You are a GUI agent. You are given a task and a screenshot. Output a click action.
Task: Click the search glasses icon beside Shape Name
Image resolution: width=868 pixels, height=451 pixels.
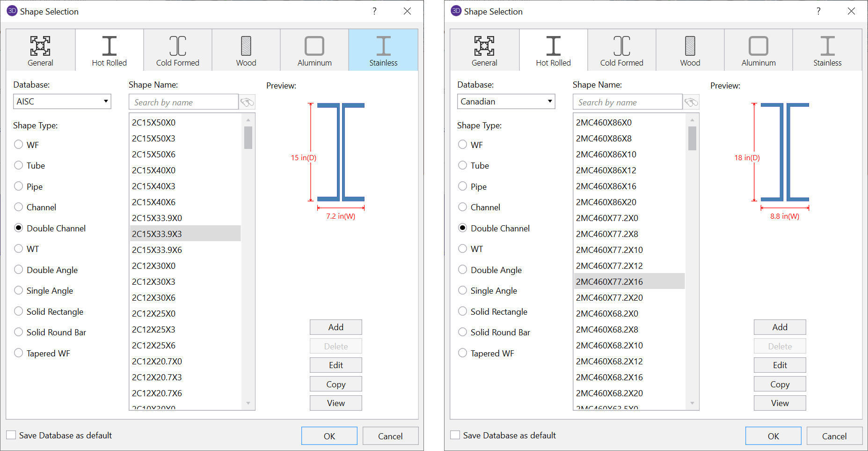tap(247, 102)
